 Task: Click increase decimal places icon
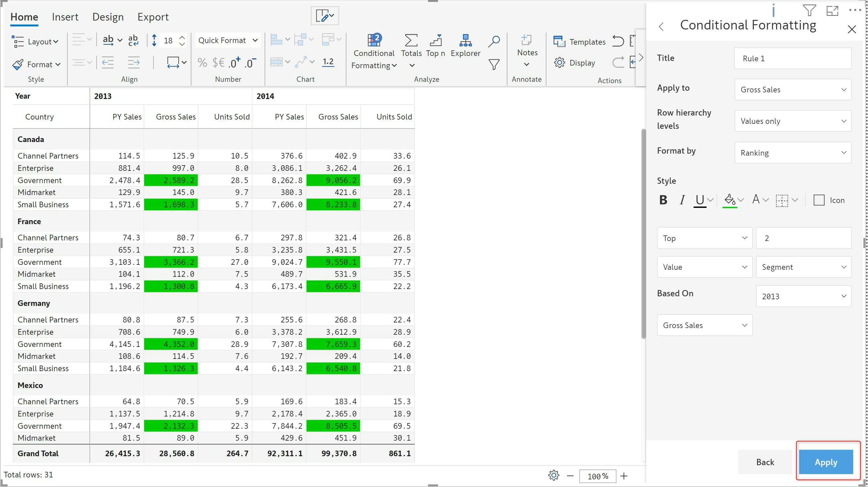coord(234,62)
